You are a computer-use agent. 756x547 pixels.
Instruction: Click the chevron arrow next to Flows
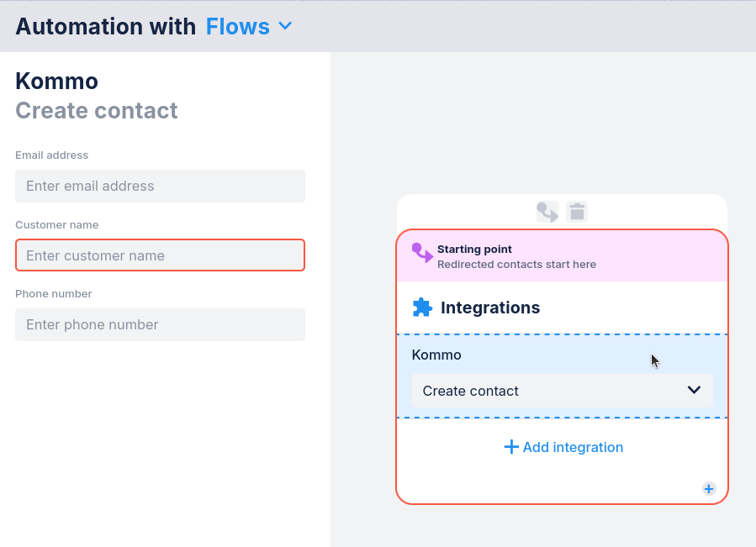285,26
